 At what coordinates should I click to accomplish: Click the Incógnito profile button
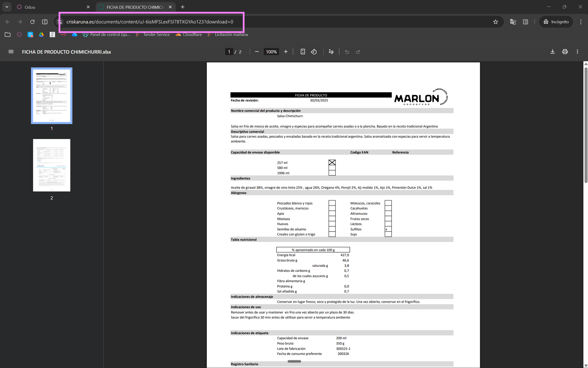point(556,22)
